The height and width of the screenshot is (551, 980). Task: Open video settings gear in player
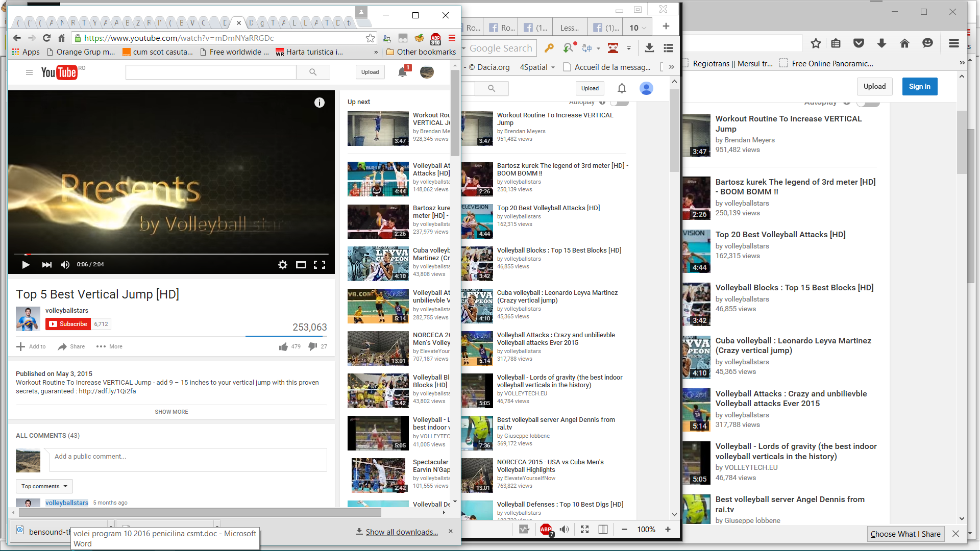282,265
